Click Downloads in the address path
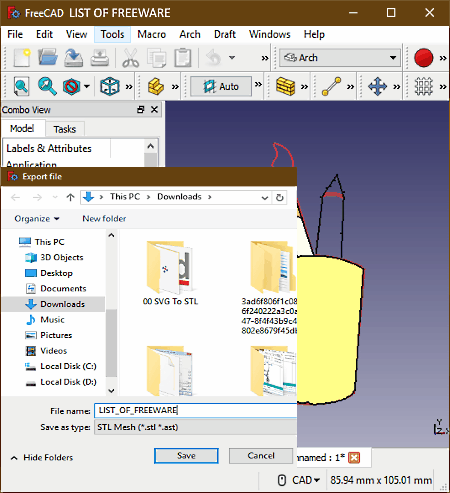The image size is (450, 493). (179, 197)
